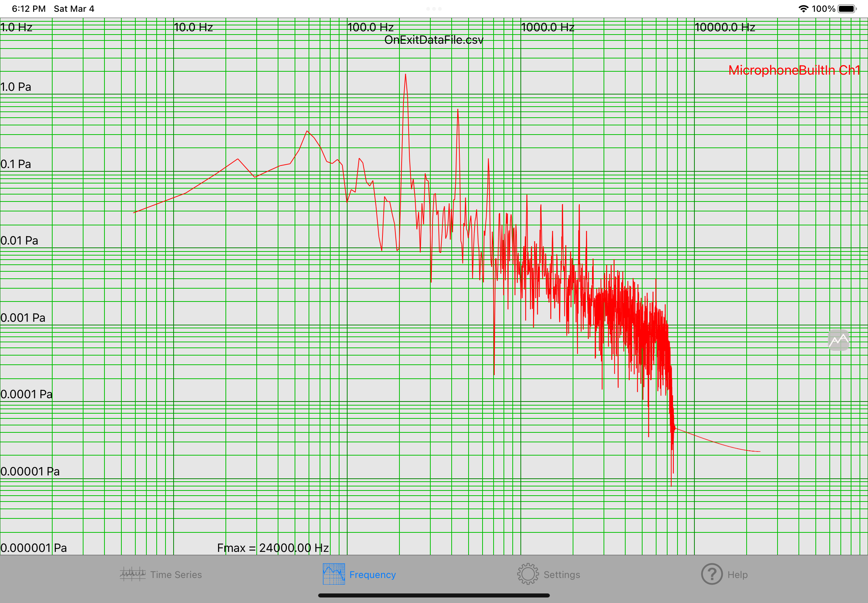Tap the 0.000001 Pa axis label

point(33,548)
